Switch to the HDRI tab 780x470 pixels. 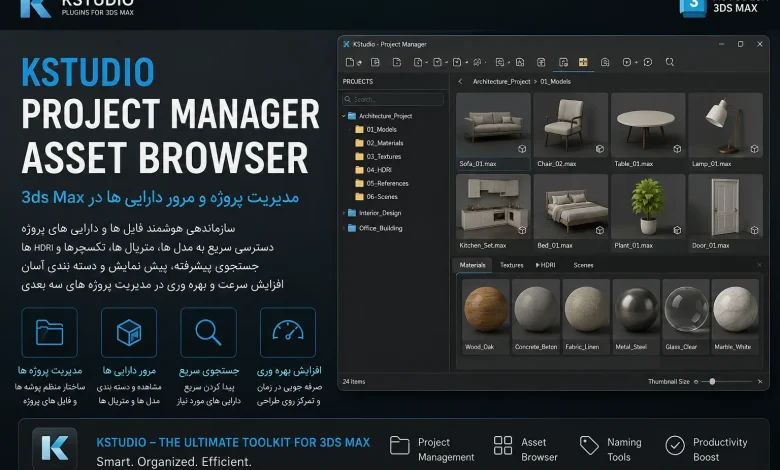546,265
